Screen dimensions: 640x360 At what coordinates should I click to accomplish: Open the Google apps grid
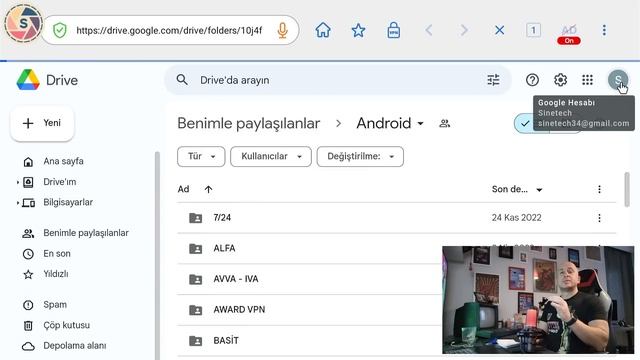[x=587, y=80]
